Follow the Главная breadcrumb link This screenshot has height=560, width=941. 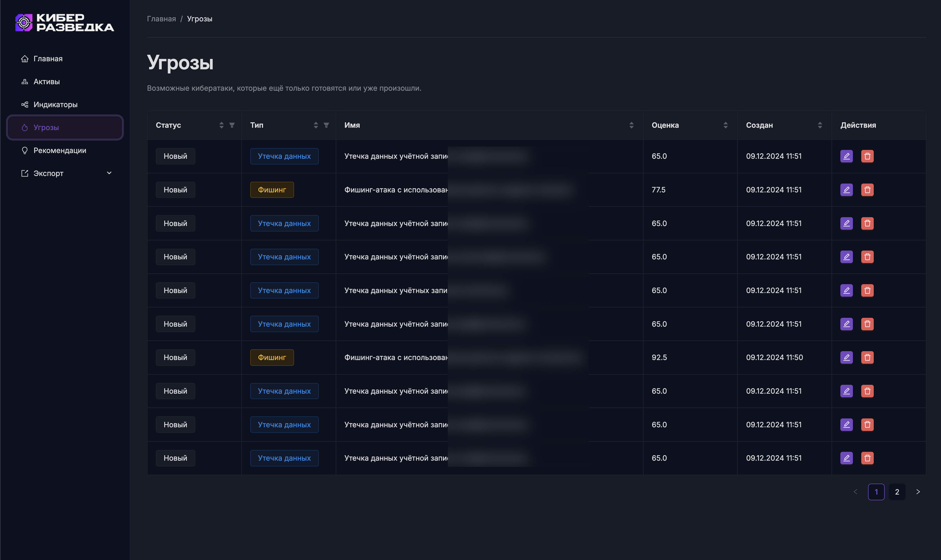[x=162, y=19]
